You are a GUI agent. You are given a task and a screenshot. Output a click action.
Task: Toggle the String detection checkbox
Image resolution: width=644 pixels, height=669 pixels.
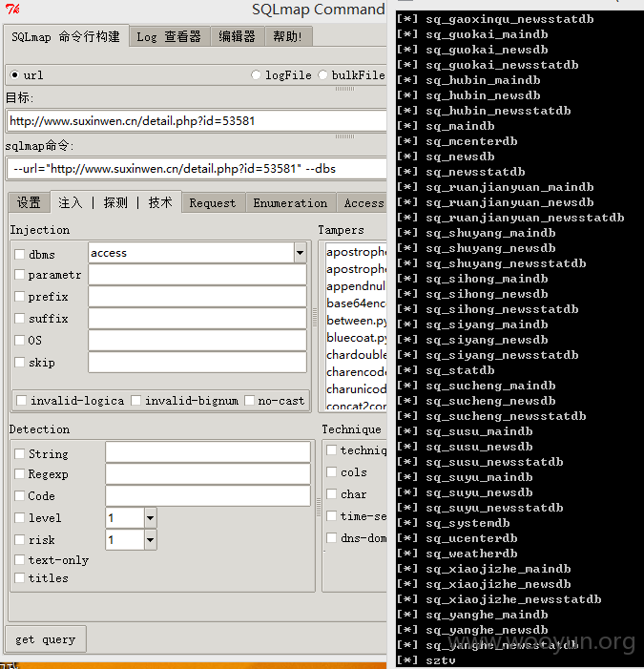tap(20, 453)
